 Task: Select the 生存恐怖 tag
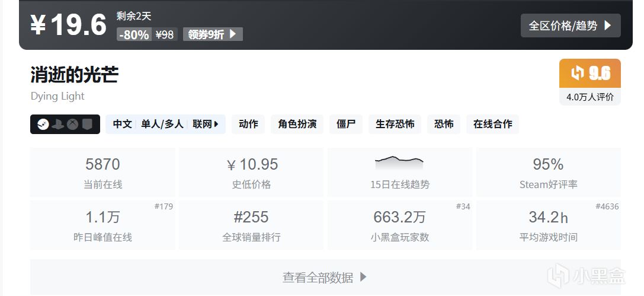tap(395, 124)
